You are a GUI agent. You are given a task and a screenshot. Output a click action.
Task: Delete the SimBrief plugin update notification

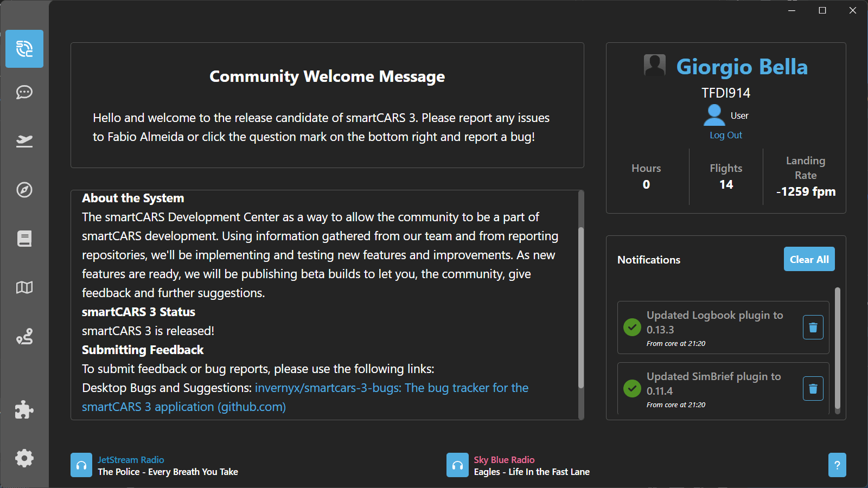[x=813, y=389]
